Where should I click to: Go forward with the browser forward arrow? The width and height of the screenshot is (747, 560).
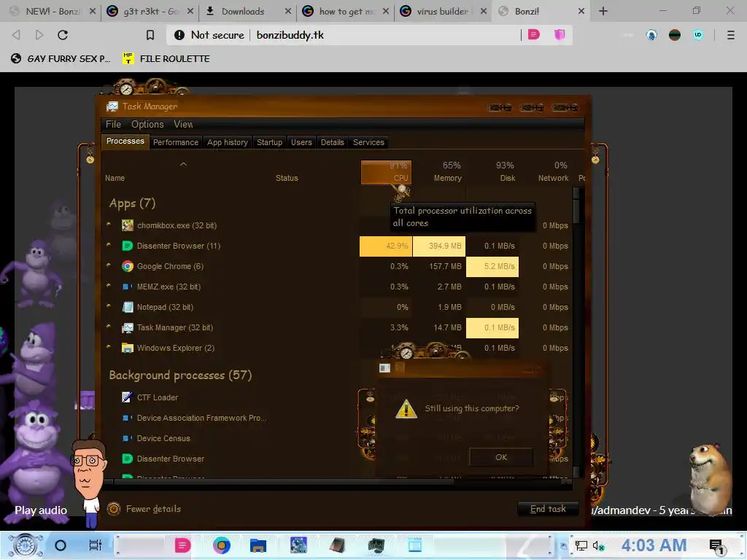coord(39,35)
